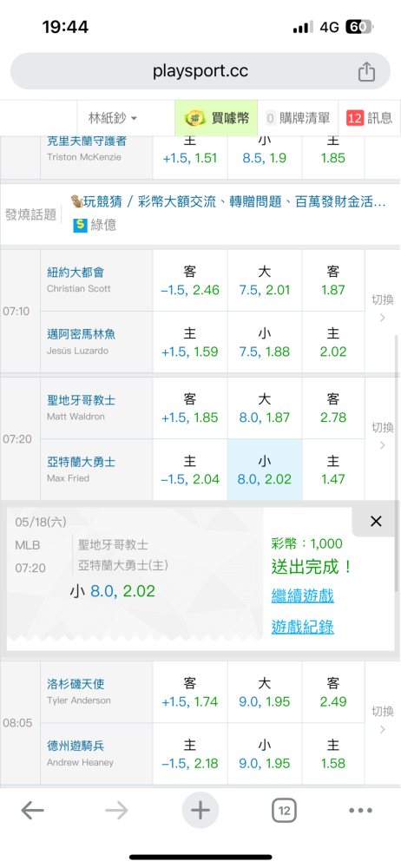Tap the 買噱幣 coin button
Screen dimensions: 401x868
tap(217, 118)
